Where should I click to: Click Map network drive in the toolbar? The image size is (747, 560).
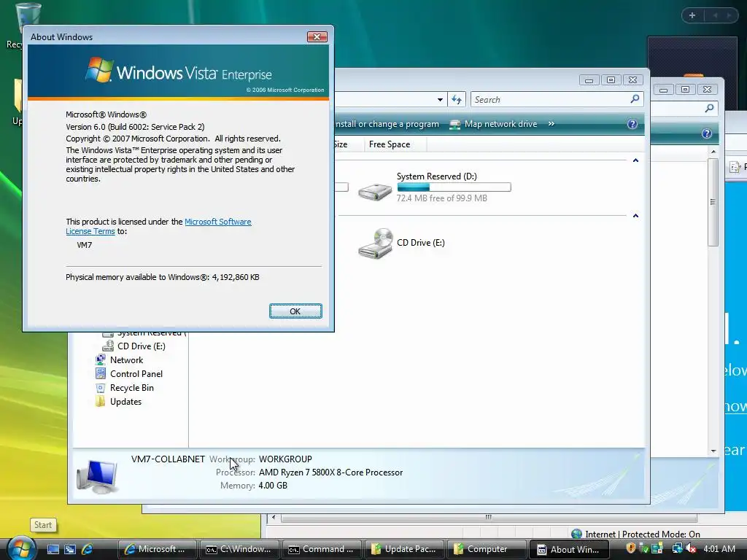click(493, 124)
